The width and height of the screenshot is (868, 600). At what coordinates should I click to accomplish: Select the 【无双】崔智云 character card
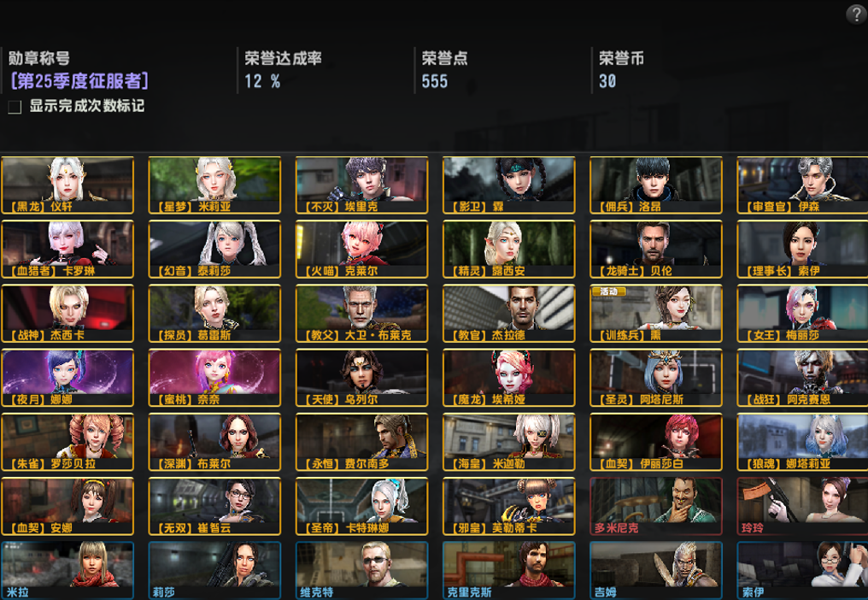(214, 506)
